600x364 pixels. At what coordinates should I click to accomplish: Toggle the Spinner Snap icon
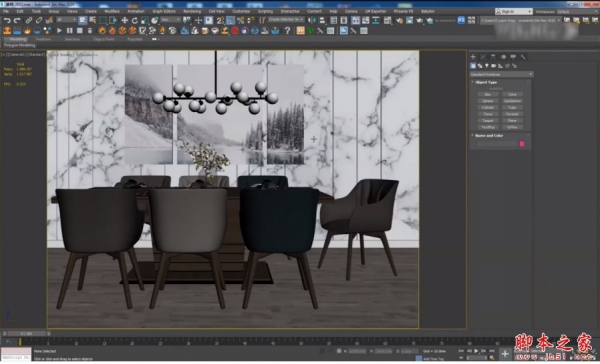(x=250, y=20)
